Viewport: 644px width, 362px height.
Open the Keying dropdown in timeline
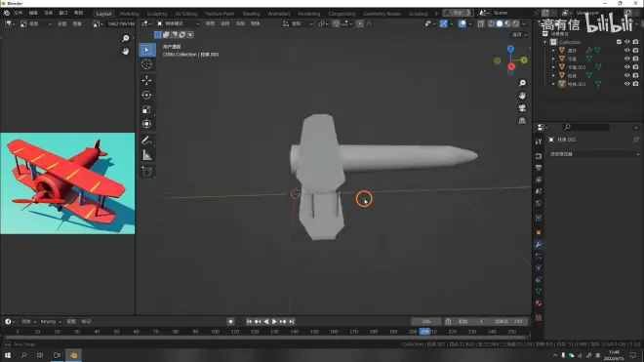pos(51,322)
